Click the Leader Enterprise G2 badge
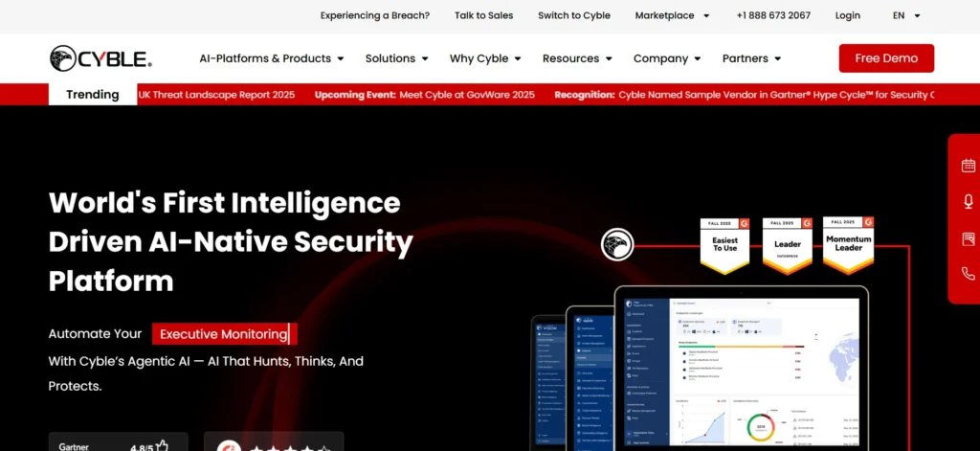 [788, 245]
